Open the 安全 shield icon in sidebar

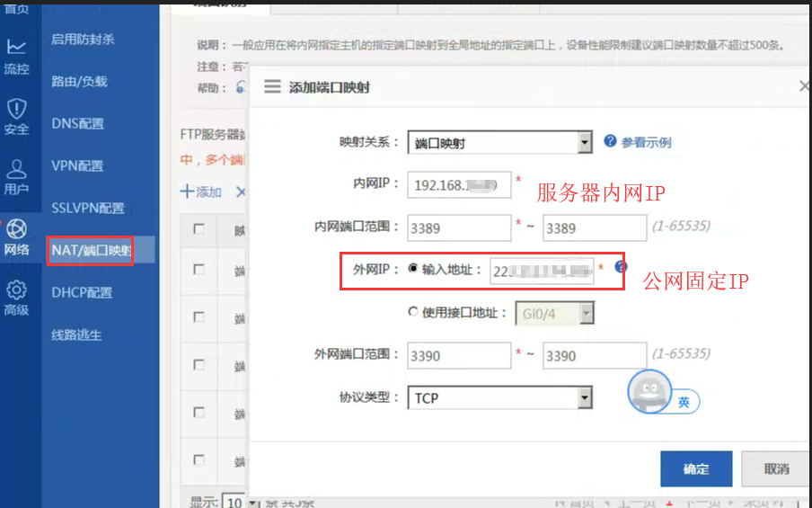pyautogui.click(x=16, y=117)
